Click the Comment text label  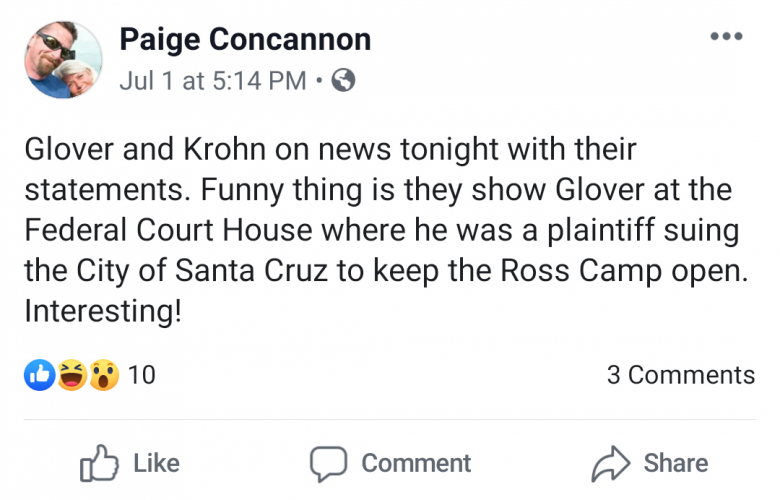pos(416,463)
